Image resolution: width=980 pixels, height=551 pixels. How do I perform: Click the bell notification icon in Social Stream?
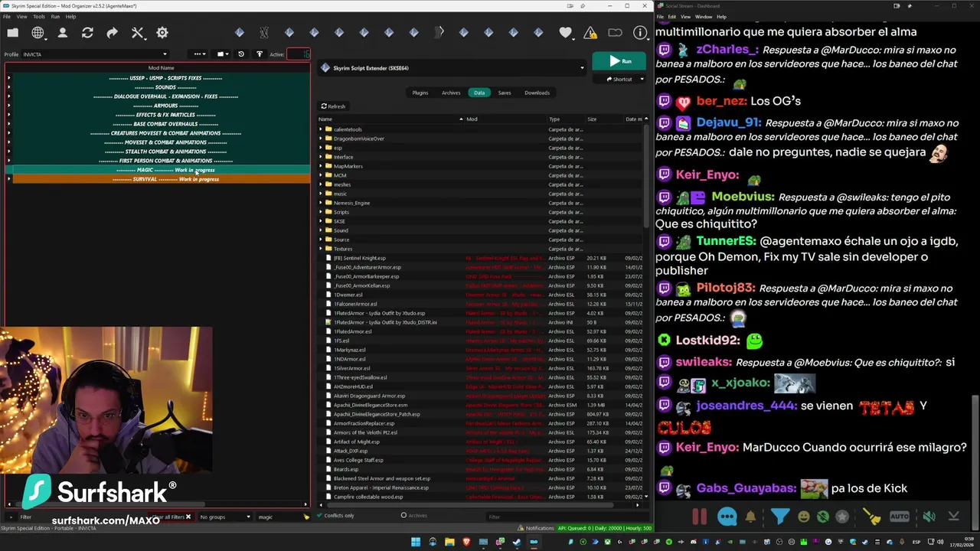click(x=750, y=517)
